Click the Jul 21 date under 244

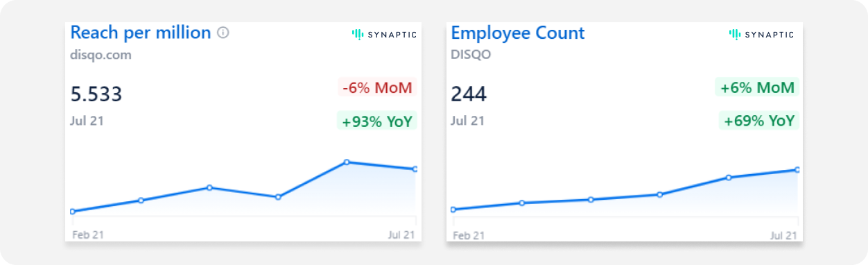coord(467,121)
